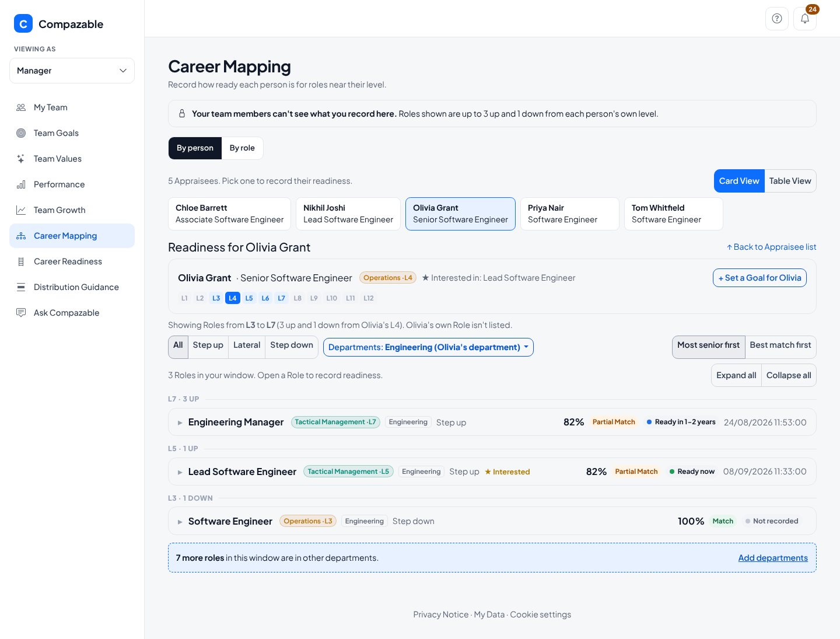Expand the Lead Software Engineer role row
The width and height of the screenshot is (840, 639).
(x=492, y=472)
